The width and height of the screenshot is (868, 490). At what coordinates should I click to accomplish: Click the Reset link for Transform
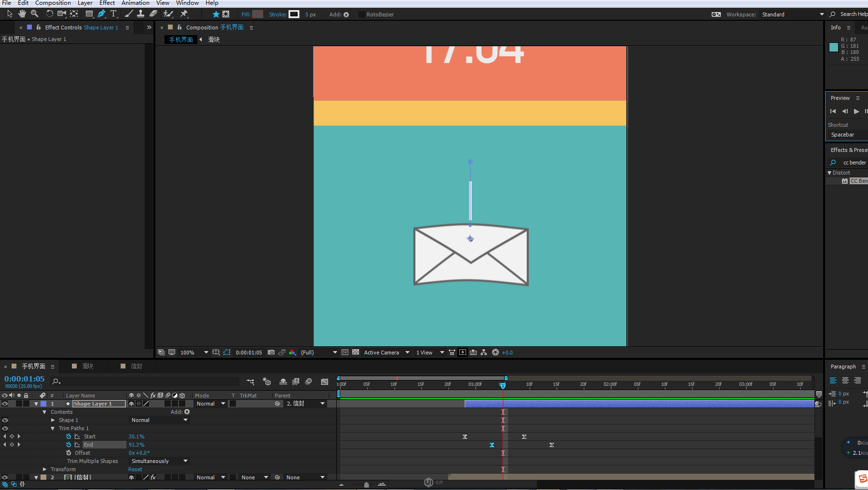coord(135,469)
